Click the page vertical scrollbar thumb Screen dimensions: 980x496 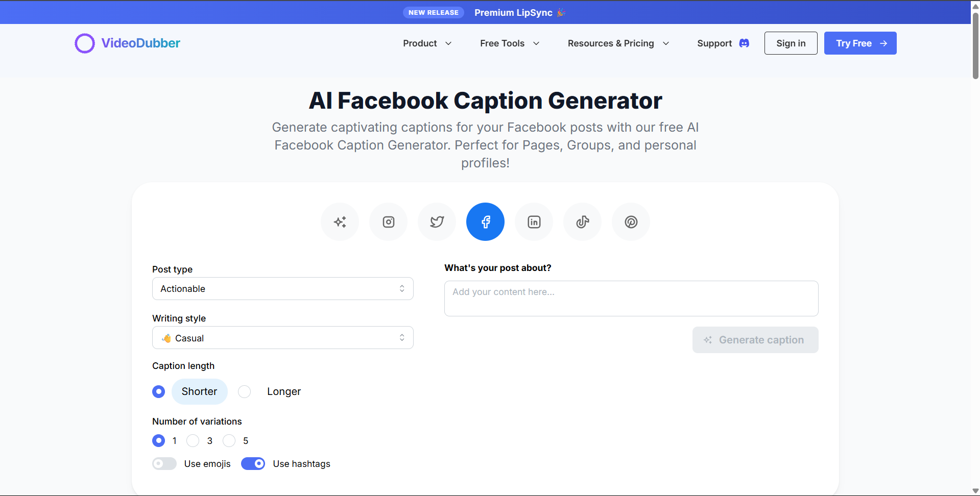(x=975, y=45)
